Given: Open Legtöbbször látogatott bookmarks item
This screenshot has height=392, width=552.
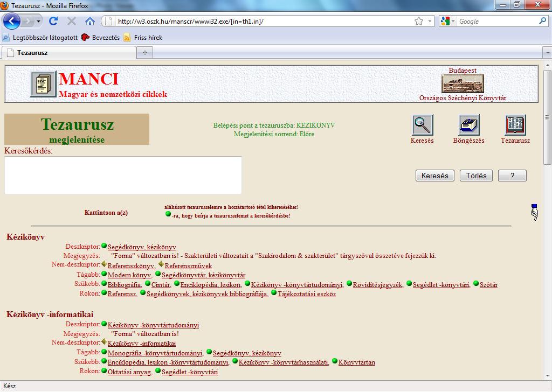Looking at the screenshot, I should (40, 37).
